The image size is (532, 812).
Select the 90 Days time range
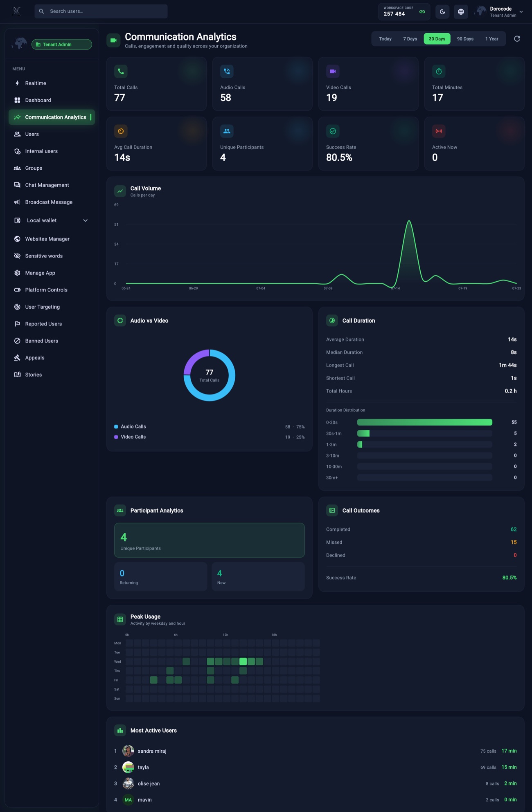point(465,39)
